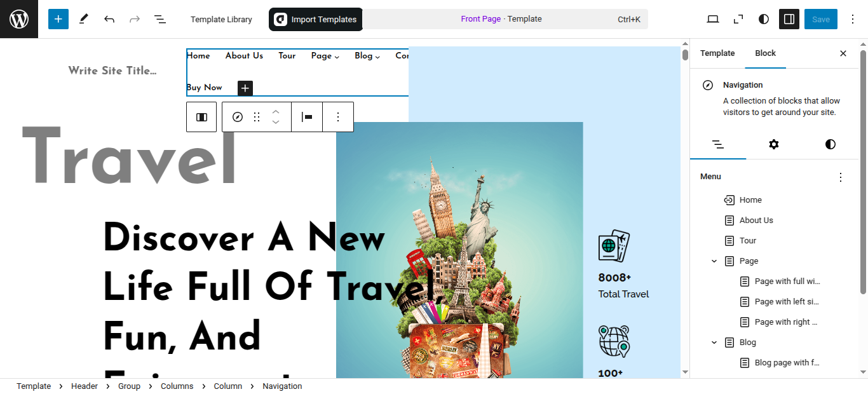Open the Menu options kebab

coord(841,177)
